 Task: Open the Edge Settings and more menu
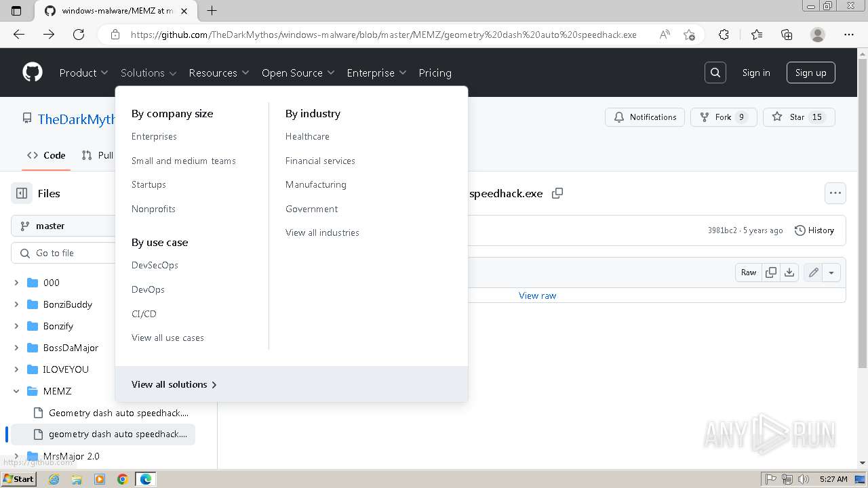(x=849, y=35)
